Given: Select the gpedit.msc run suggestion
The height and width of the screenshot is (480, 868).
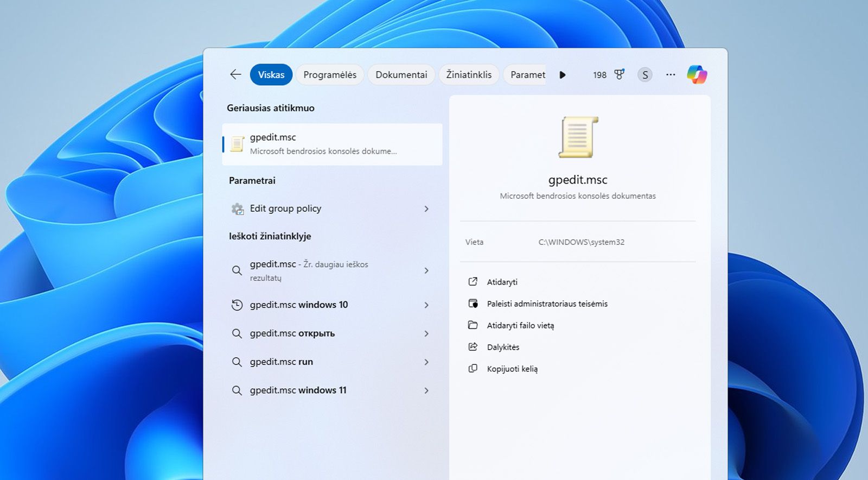Looking at the screenshot, I should pyautogui.click(x=332, y=362).
